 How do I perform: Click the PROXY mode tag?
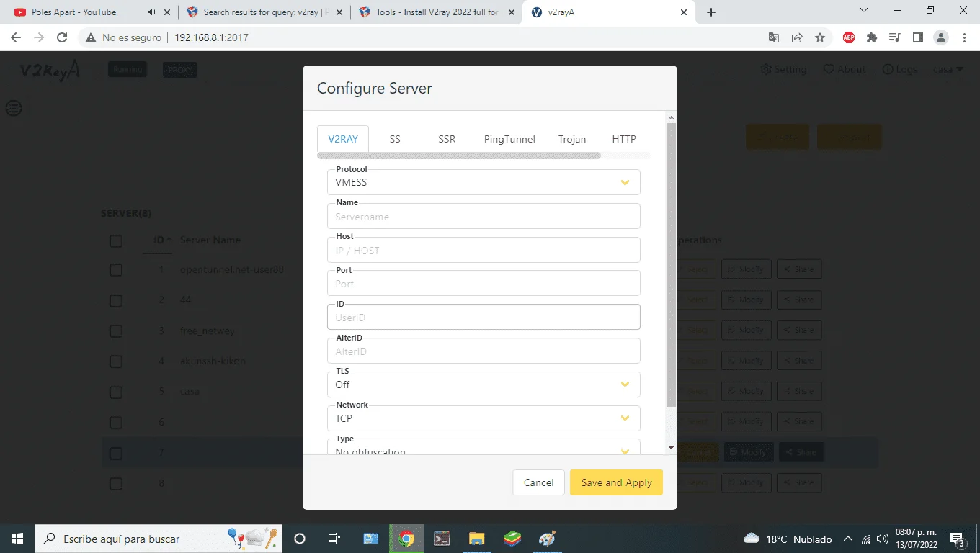point(179,69)
